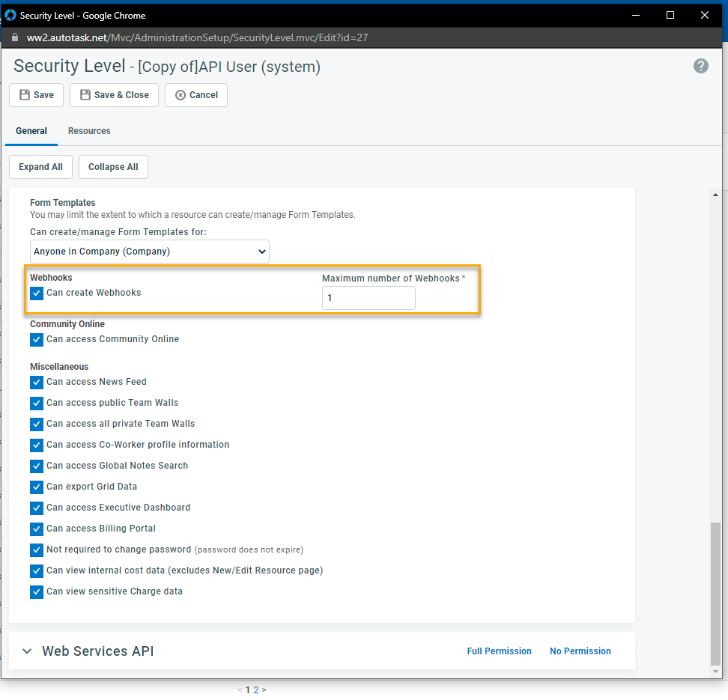Click the Webhooks section heading
This screenshot has height=700, width=728.
[x=51, y=278]
